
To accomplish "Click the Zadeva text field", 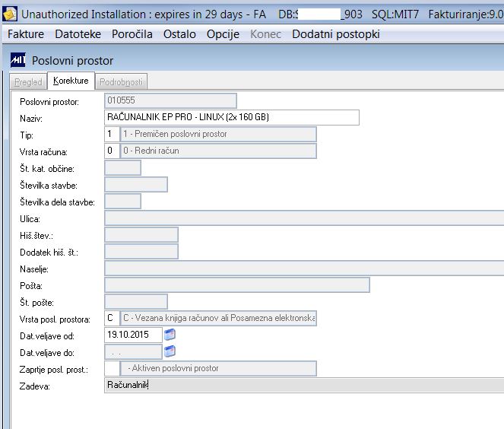I will click(304, 385).
